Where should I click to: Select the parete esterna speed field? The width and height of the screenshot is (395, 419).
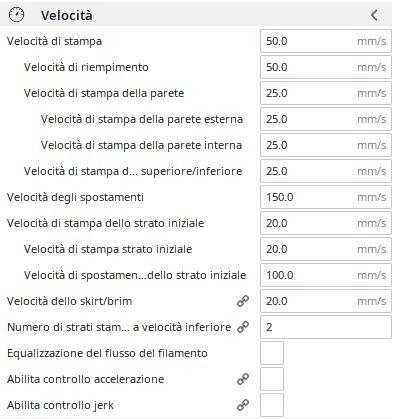[x=326, y=119]
